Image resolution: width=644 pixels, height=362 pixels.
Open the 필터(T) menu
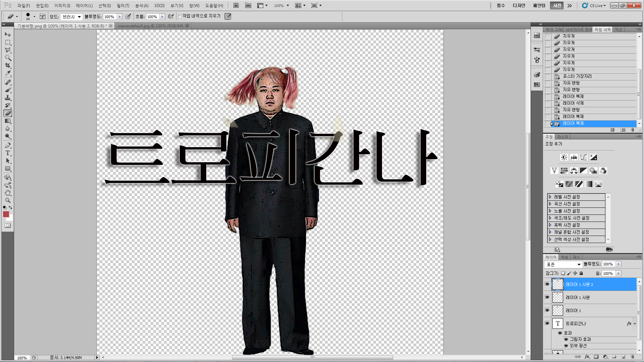123,6
